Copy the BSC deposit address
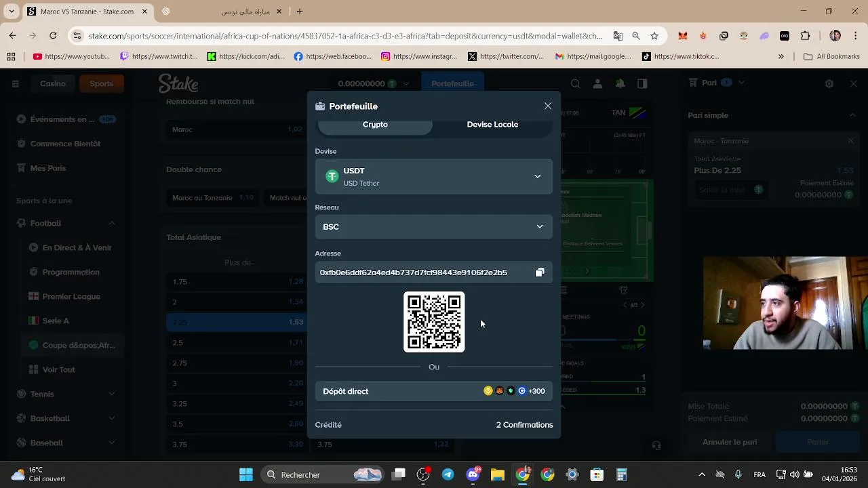This screenshot has width=868, height=488. click(x=540, y=272)
